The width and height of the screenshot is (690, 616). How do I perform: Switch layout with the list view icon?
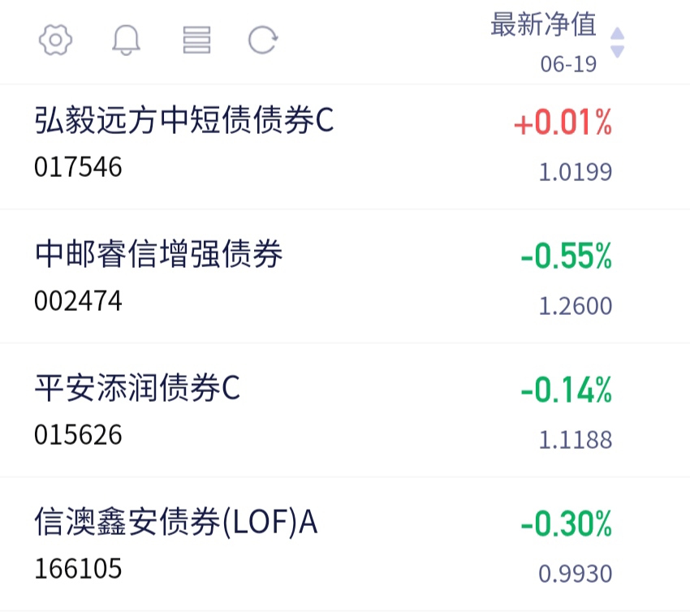196,40
